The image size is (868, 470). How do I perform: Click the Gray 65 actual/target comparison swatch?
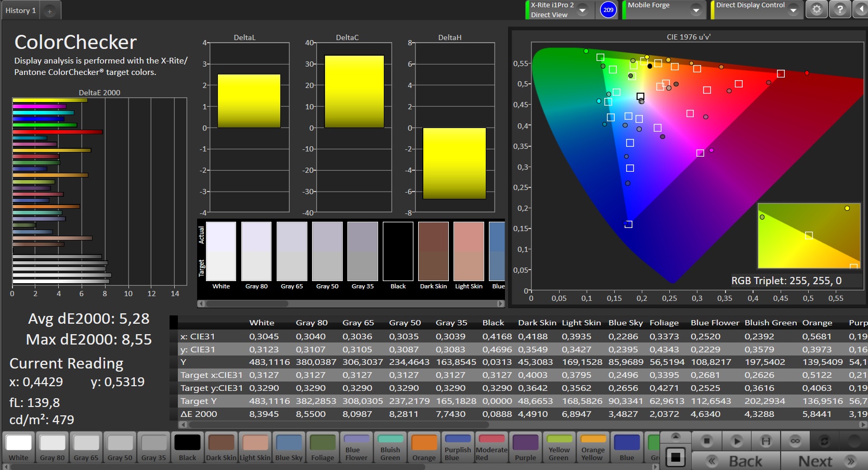[292, 251]
